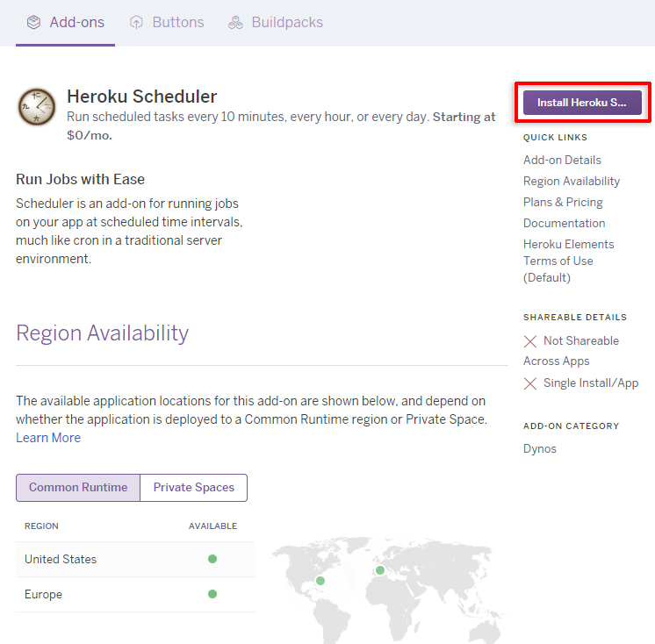The width and height of the screenshot is (655, 644).
Task: Click the Install Heroku Scheduler button
Action: [x=582, y=103]
